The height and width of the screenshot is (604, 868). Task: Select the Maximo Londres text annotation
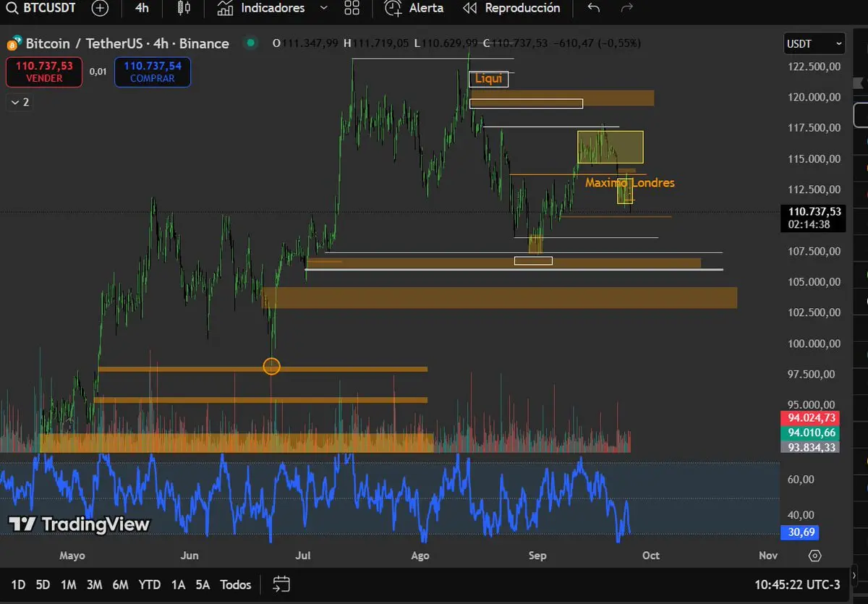[x=629, y=183]
